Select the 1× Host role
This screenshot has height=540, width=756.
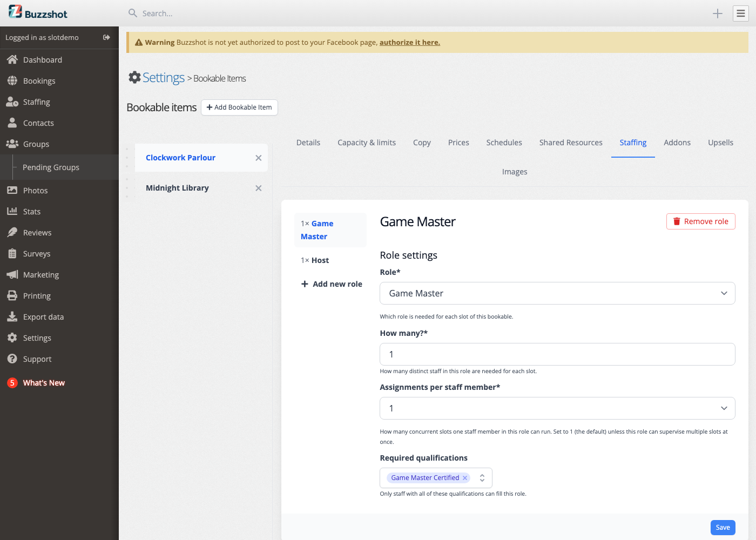[330, 260]
